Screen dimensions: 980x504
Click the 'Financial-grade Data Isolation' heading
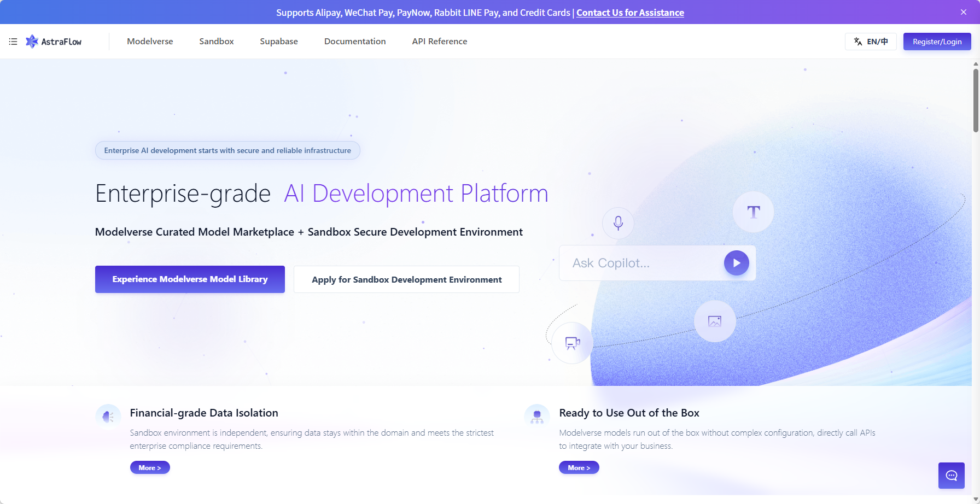(204, 413)
